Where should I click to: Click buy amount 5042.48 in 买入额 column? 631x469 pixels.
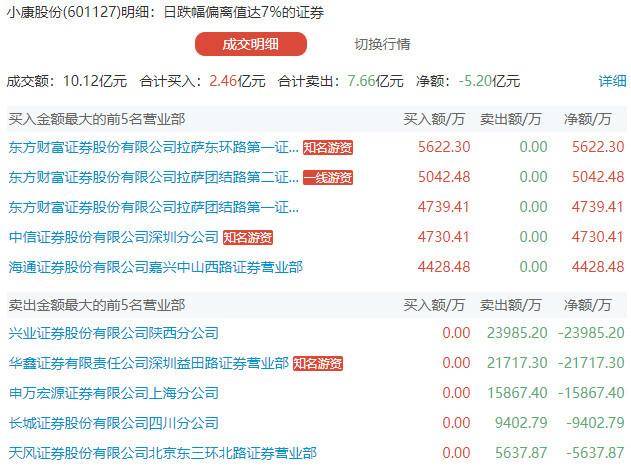click(444, 177)
